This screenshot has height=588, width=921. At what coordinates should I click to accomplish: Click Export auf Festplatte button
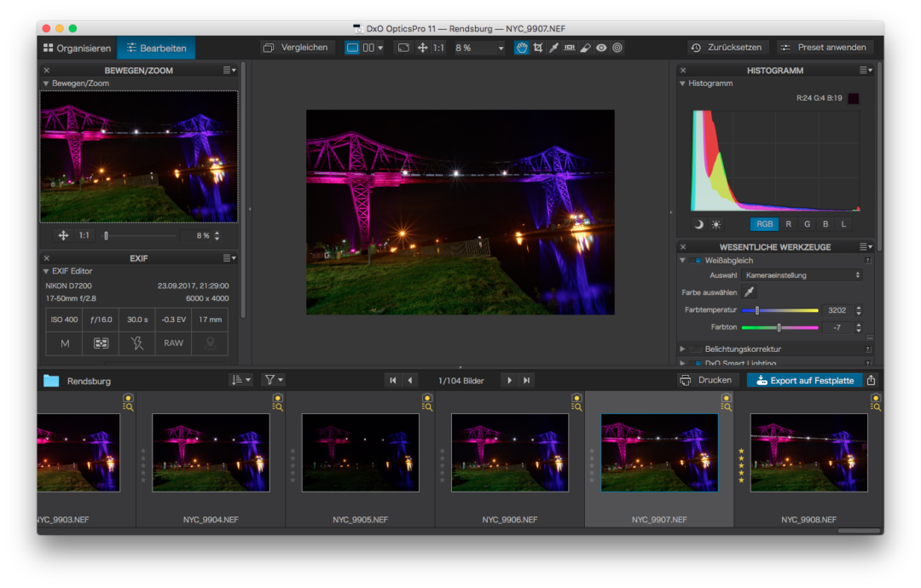[x=804, y=380]
